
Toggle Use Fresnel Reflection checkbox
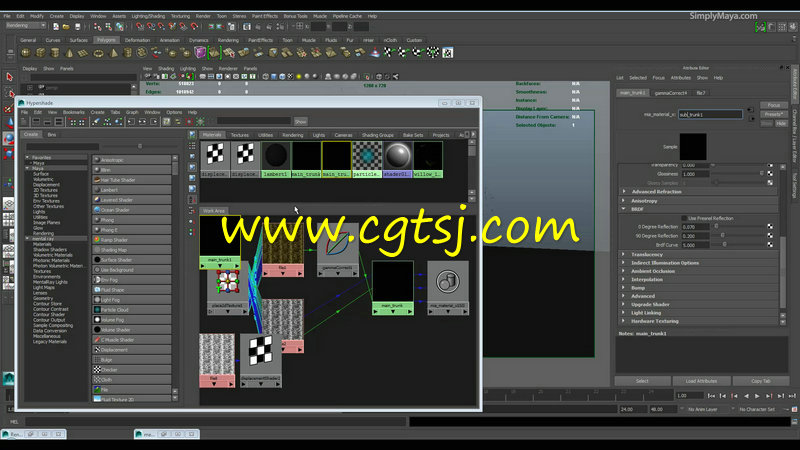pos(684,218)
